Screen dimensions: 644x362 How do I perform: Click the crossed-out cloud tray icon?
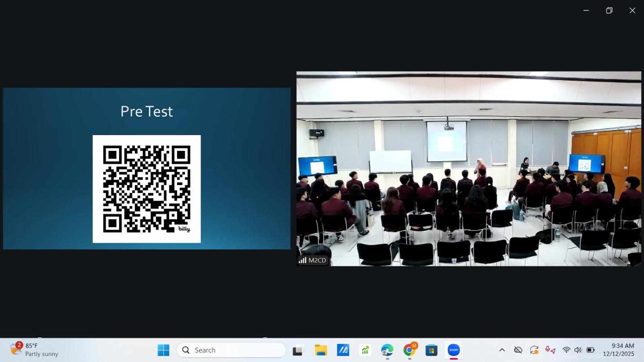point(518,350)
